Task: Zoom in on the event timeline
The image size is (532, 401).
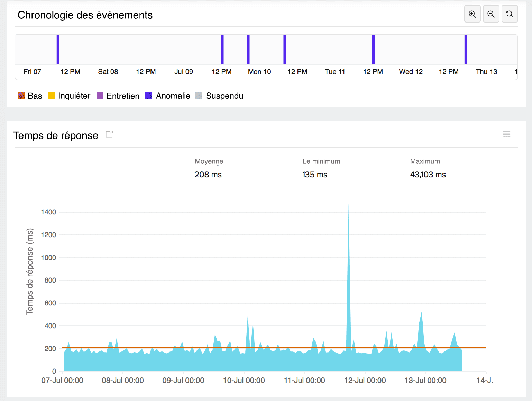Action: 472,14
